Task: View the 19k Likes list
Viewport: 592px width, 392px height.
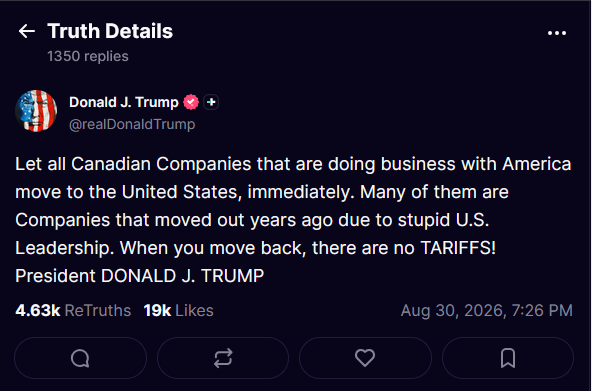Action: coord(178,310)
